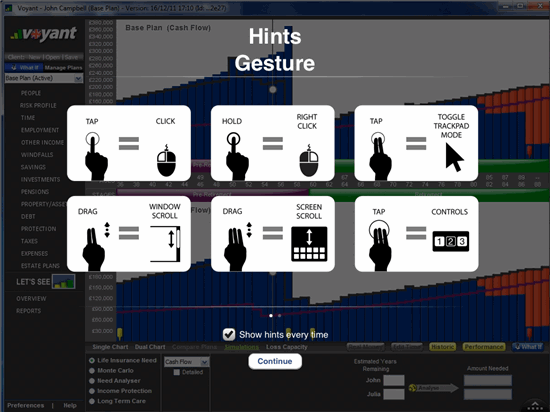Open the ESTATE PLANS section
The height and width of the screenshot is (412, 550).
point(40,266)
